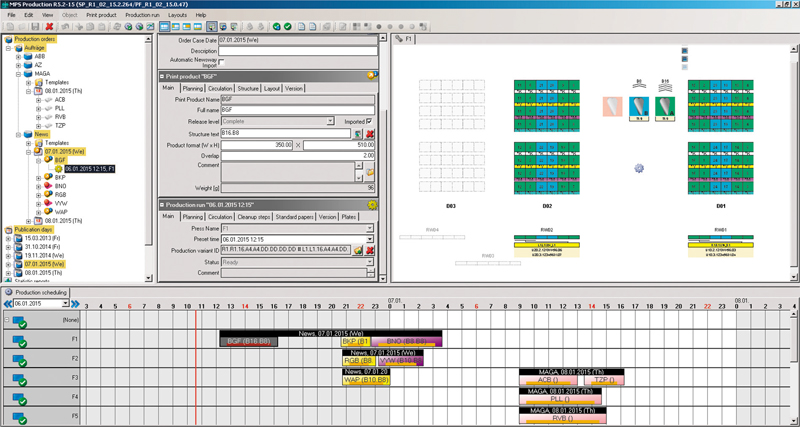Click the yellow gear icon on Production run header
The height and width of the screenshot is (427, 800).
pyautogui.click(x=372, y=204)
